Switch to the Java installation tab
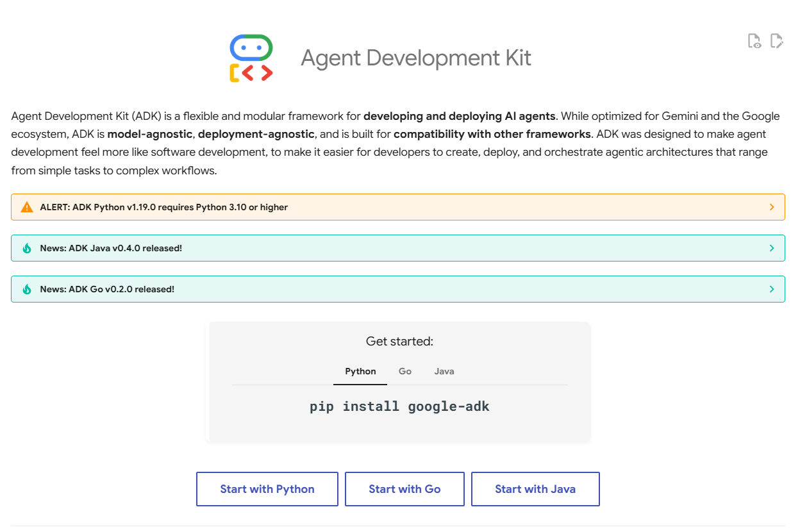This screenshot has height=532, width=800. pos(444,371)
